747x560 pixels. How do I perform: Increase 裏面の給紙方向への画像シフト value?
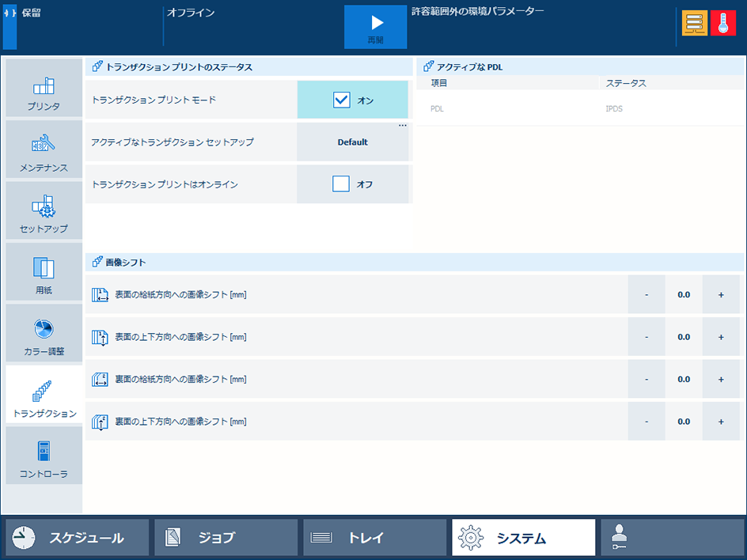(x=721, y=380)
